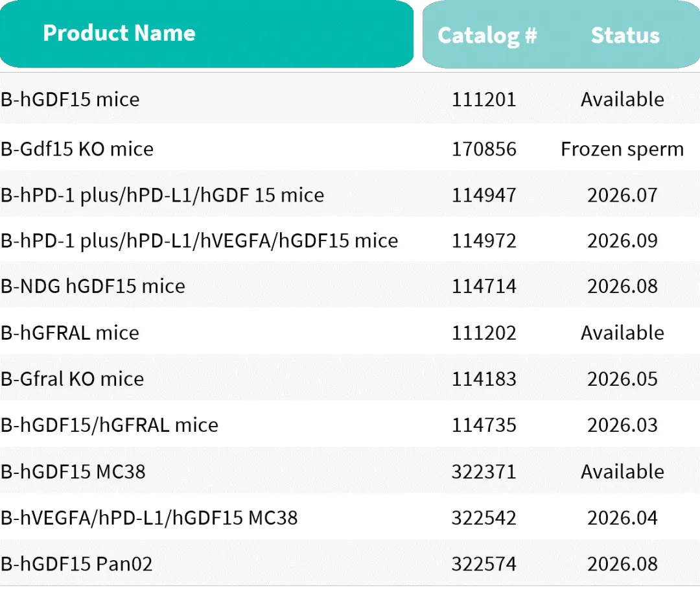Open the B-NDG hGDF15 mice product
This screenshot has width=700, height=590.
tap(93, 286)
